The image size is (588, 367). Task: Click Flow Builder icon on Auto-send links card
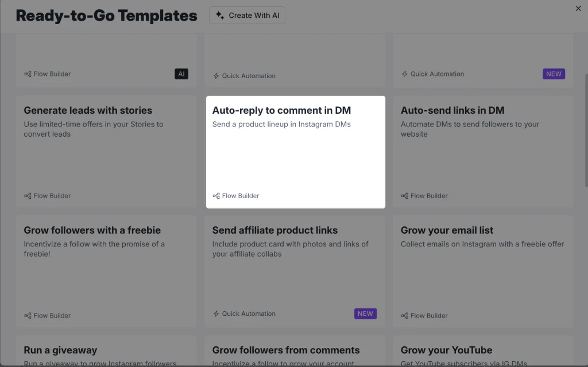coord(405,196)
